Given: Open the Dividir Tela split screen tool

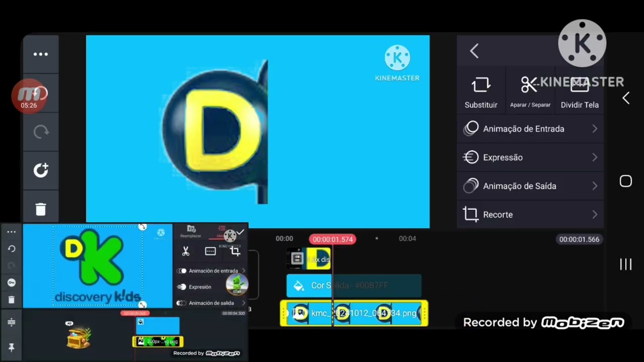Looking at the screenshot, I should tap(580, 85).
